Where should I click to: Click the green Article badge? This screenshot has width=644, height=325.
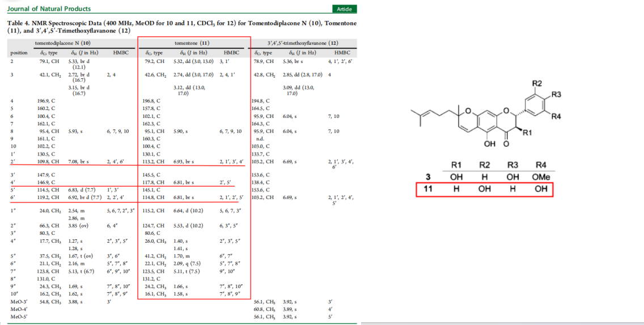click(x=344, y=9)
